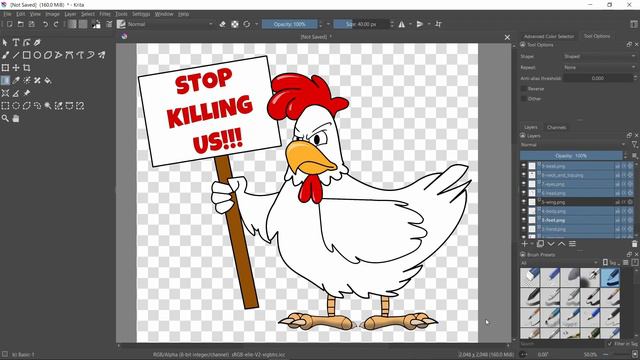
Task: Hide the 5-wing.png layer
Action: click(524, 202)
